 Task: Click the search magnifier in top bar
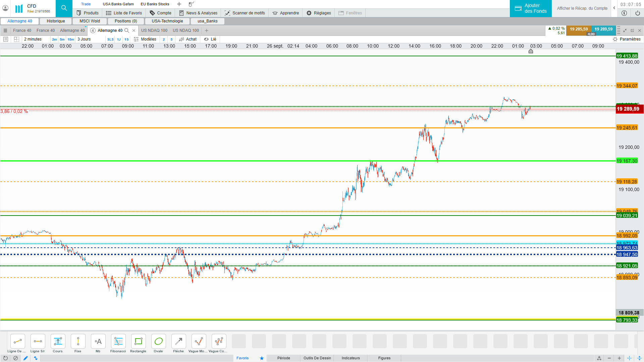[x=64, y=8]
